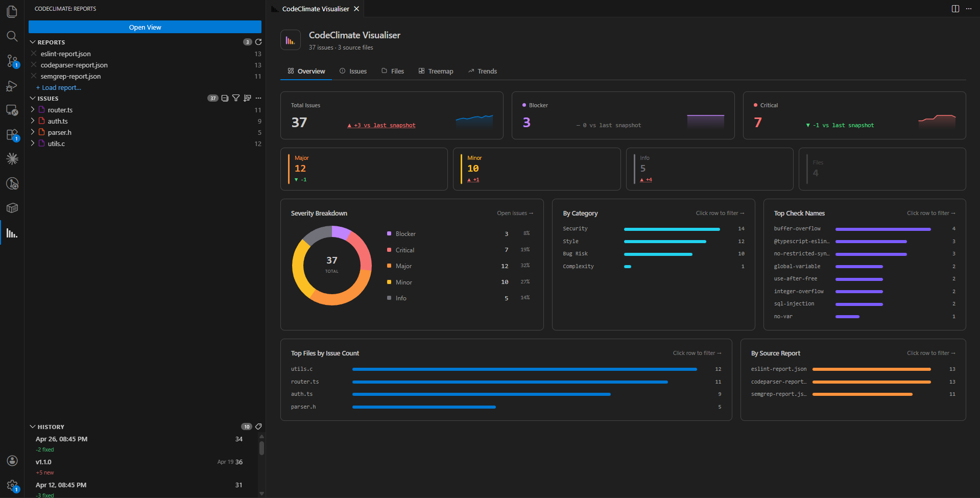Switch to the Trends tab

483,71
